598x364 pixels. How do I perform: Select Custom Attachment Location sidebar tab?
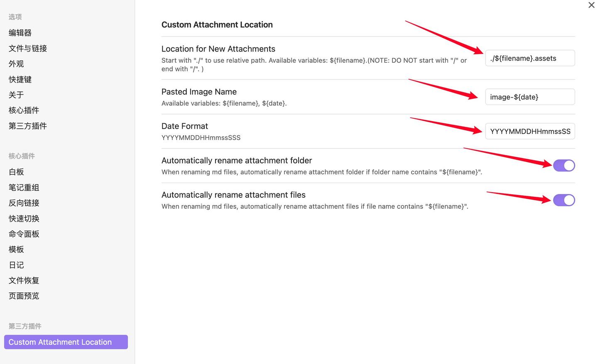(x=66, y=342)
